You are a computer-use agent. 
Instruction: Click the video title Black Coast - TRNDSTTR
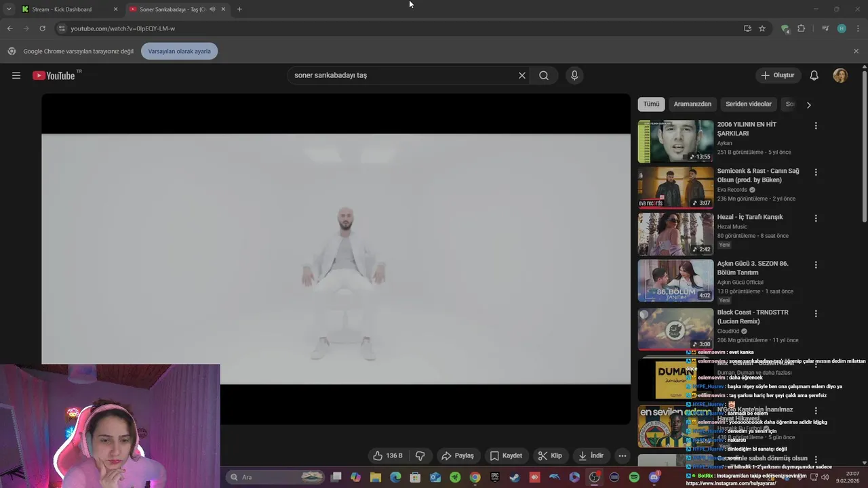click(753, 317)
